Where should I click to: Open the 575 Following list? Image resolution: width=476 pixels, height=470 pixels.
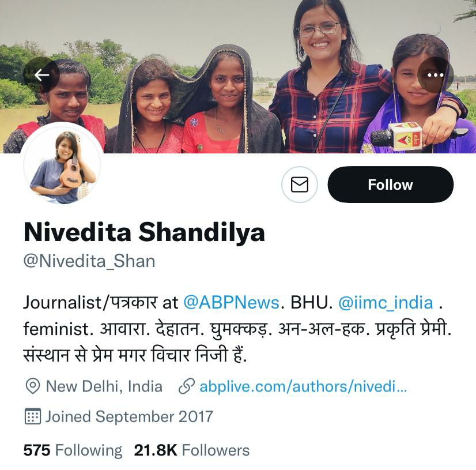coord(73,450)
